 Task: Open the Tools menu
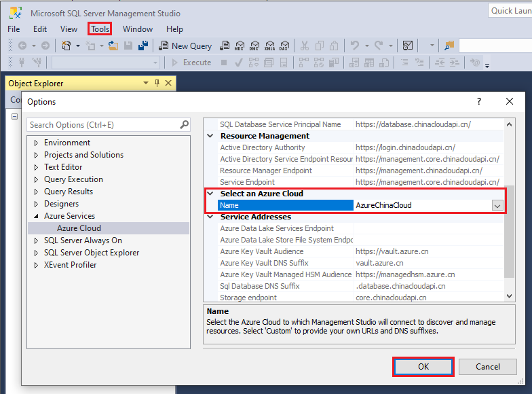pyautogui.click(x=100, y=29)
